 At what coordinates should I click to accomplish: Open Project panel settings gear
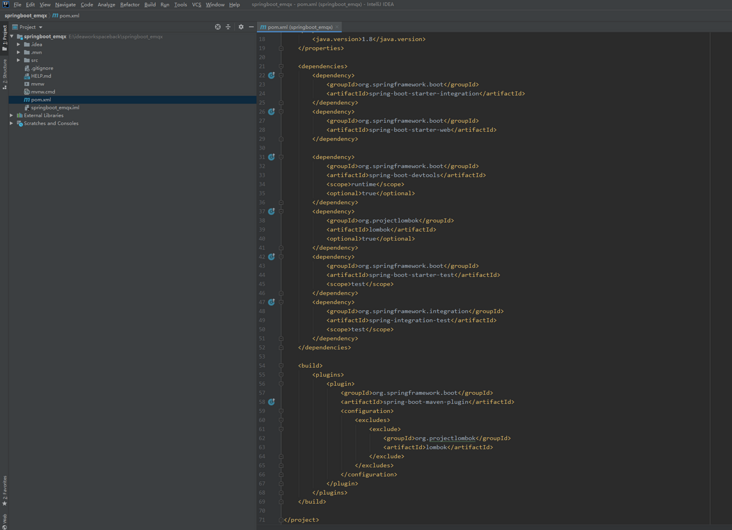click(241, 27)
